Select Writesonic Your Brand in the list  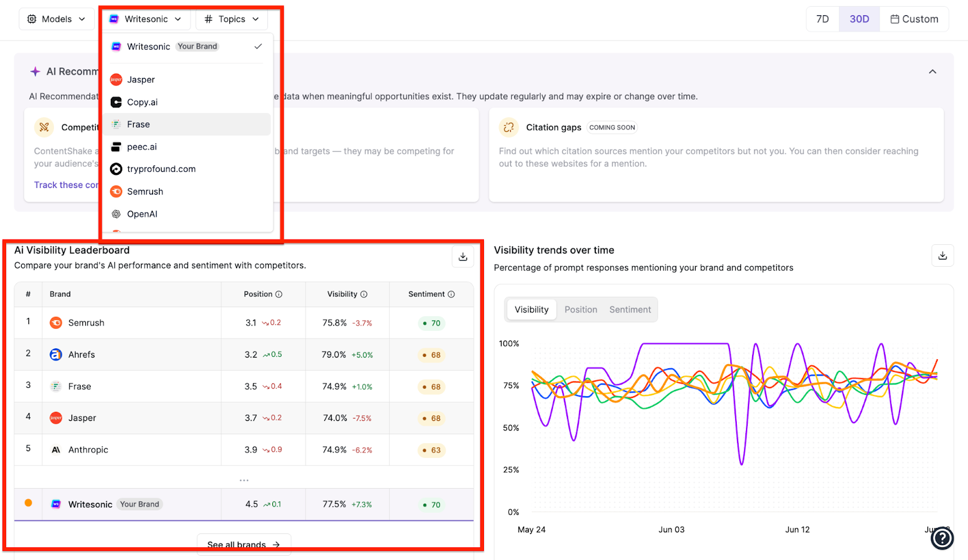[x=187, y=47]
